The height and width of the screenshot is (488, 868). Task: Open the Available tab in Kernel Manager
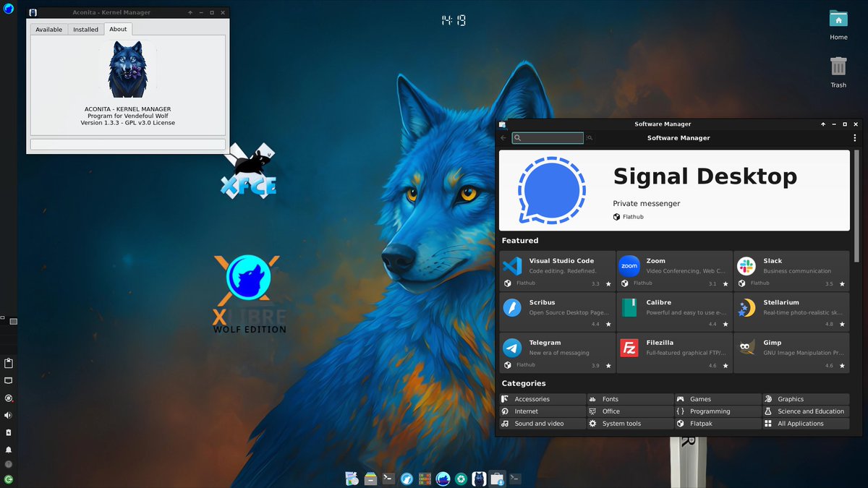(x=49, y=29)
